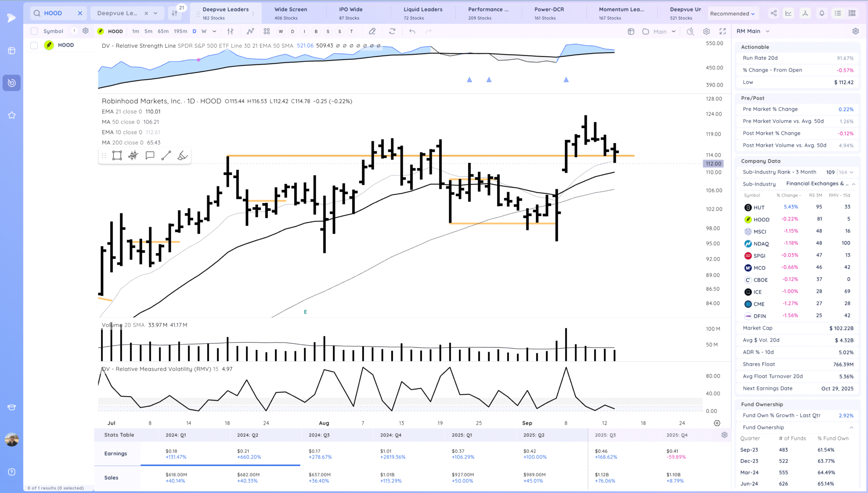
Task: Toggle fullscreen chart mode
Action: tap(723, 31)
